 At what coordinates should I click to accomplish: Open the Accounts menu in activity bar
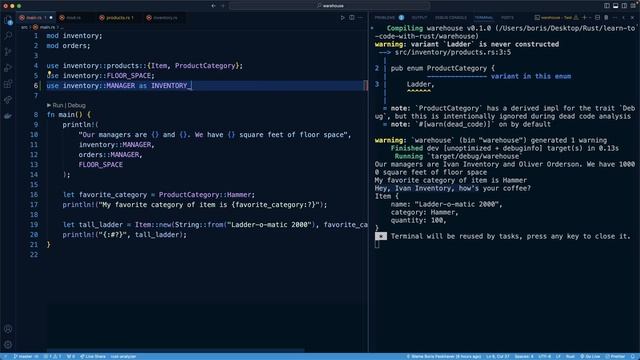point(8,329)
